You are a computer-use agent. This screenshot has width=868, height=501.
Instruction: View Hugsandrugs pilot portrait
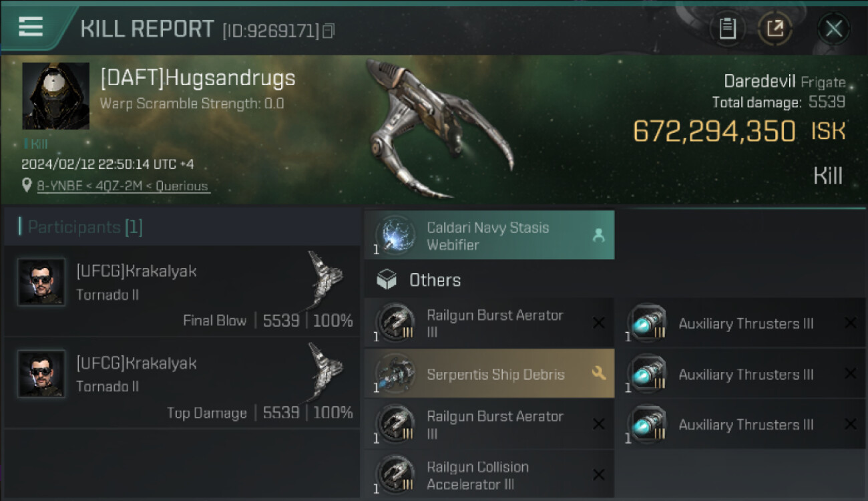coord(55,96)
